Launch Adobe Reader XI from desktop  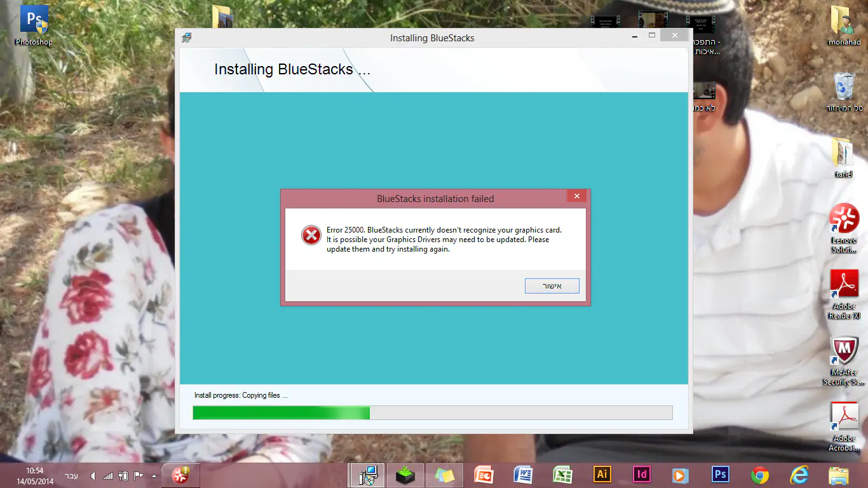point(844,294)
